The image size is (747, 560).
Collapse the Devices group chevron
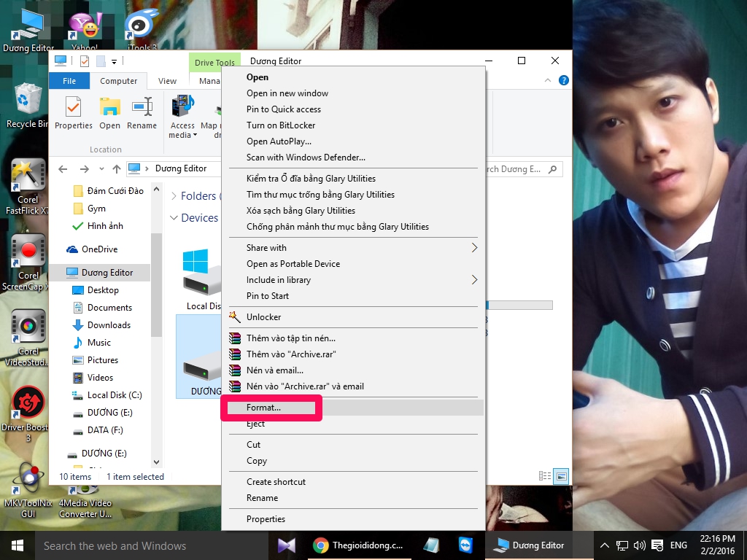pyautogui.click(x=174, y=218)
